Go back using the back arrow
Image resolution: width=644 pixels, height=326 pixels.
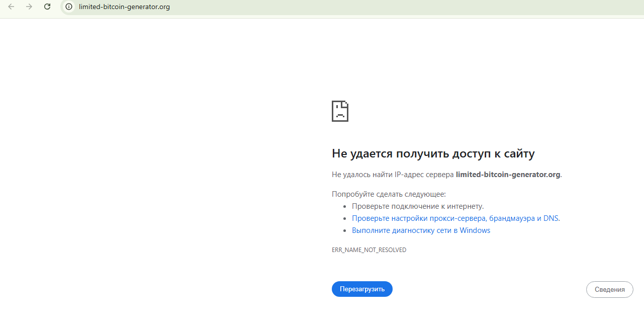(11, 7)
